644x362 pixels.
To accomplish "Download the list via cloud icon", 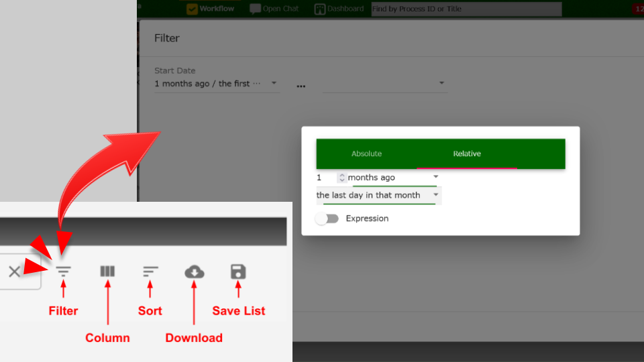I will (194, 271).
